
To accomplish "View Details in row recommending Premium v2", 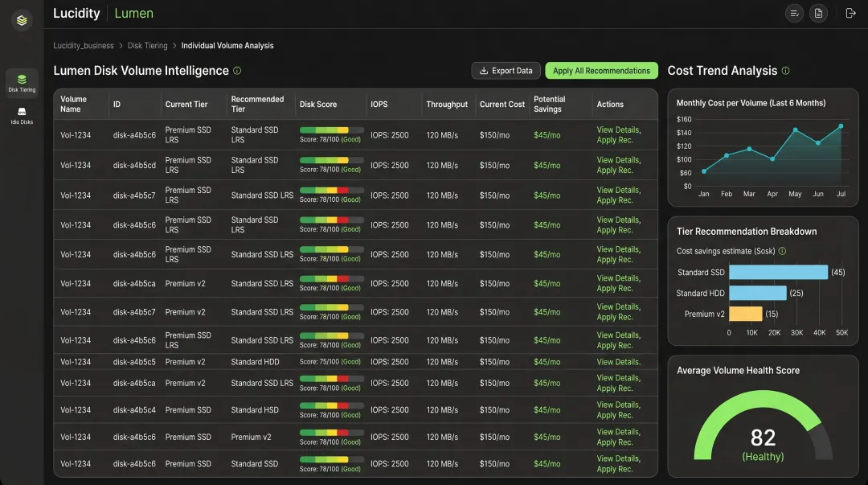I will [618, 432].
